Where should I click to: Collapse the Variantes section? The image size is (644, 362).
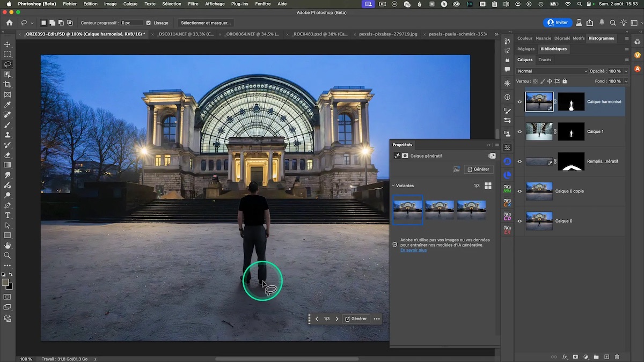393,186
